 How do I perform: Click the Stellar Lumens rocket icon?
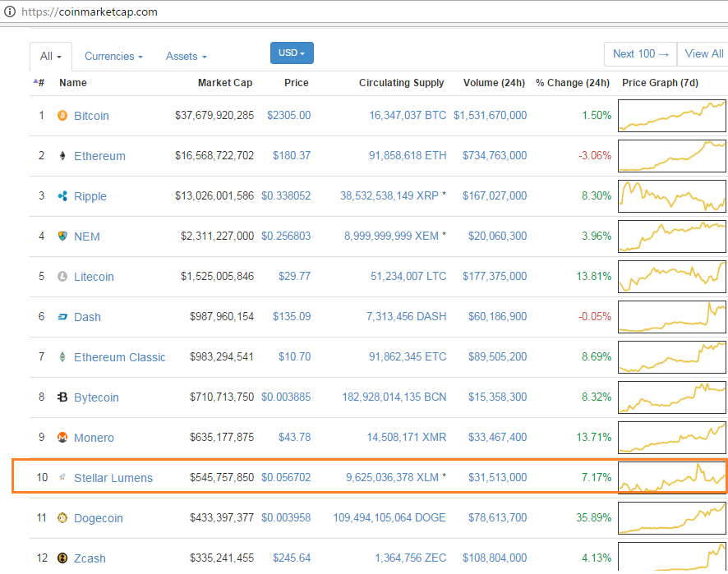tap(62, 476)
